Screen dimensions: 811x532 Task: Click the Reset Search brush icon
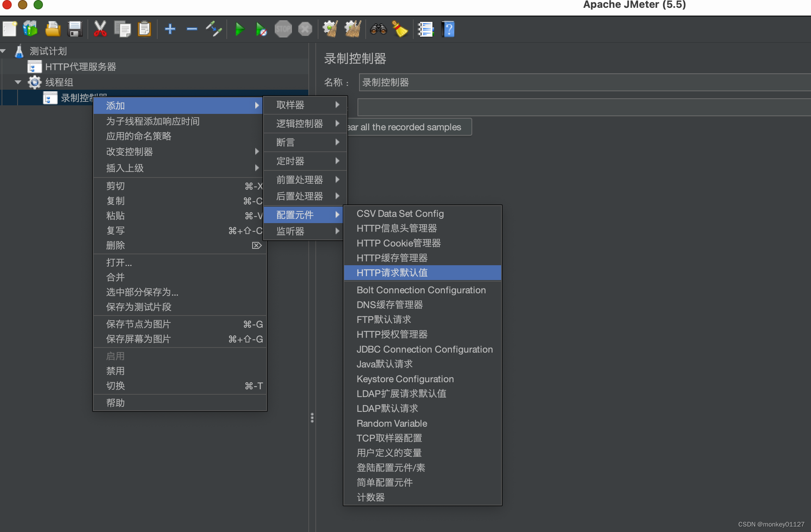click(400, 29)
